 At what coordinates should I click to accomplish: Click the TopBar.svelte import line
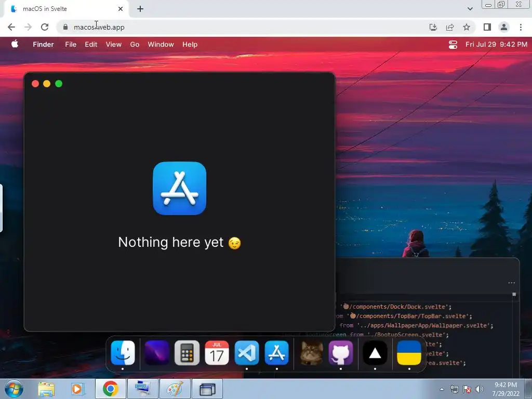pos(404,316)
